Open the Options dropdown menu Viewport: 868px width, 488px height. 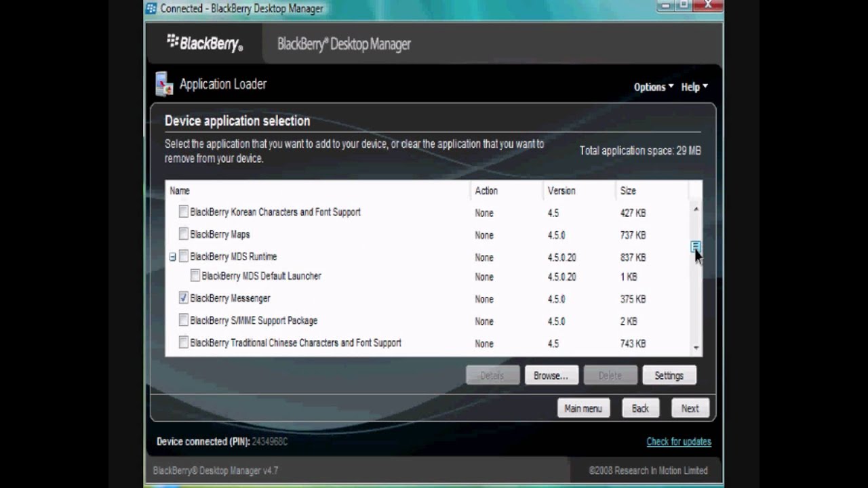tap(654, 87)
